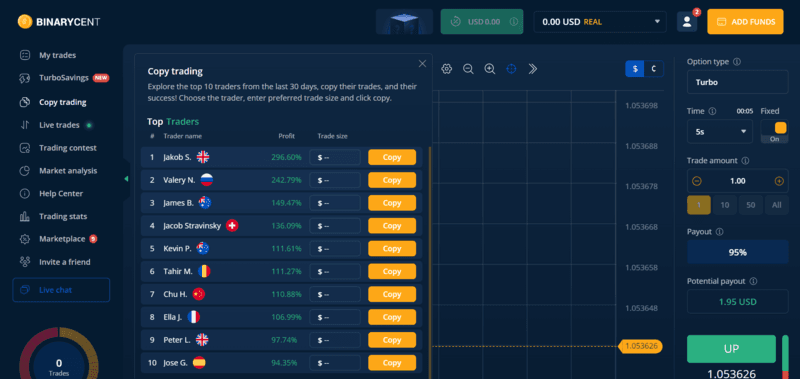
Task: Open the Option type Turbo selector
Action: [737, 82]
